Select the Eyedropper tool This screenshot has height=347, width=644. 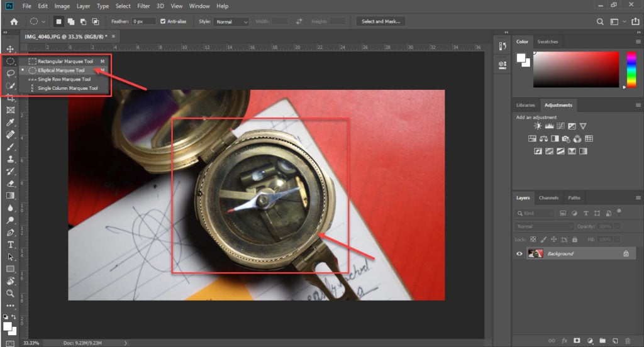click(10, 123)
